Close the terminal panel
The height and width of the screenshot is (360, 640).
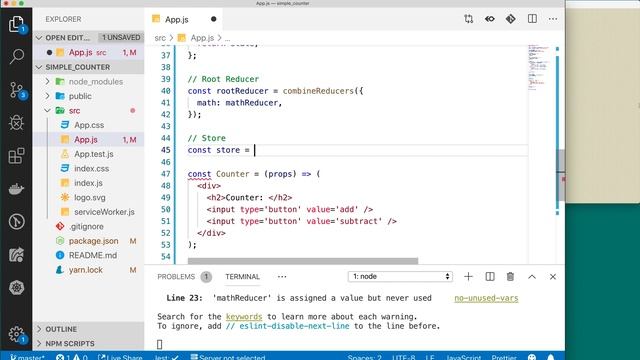[553, 276]
